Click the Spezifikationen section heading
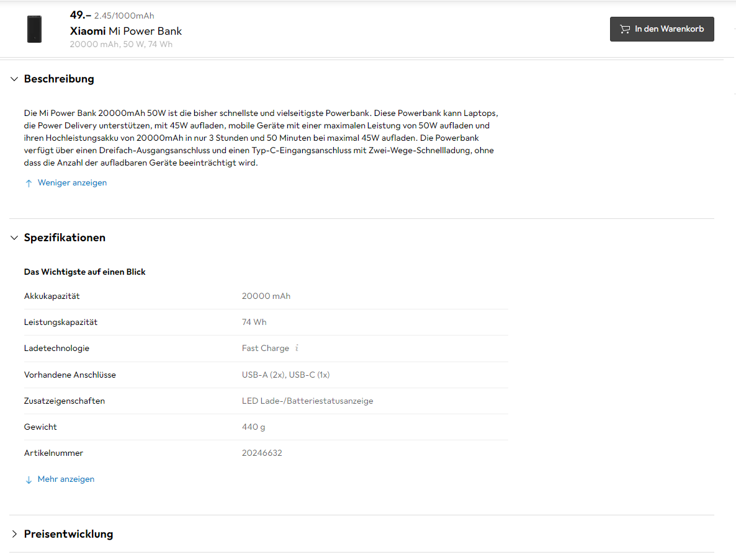This screenshot has height=560, width=736. [x=65, y=238]
